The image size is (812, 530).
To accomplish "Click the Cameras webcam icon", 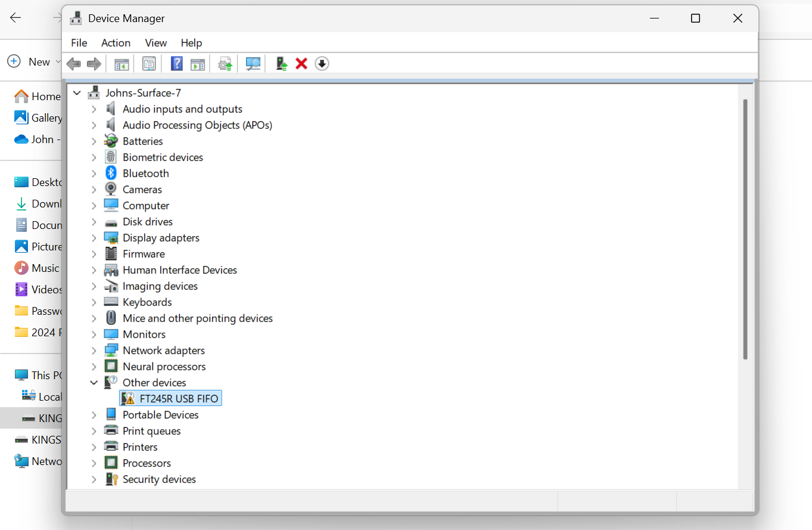I will pyautogui.click(x=111, y=190).
